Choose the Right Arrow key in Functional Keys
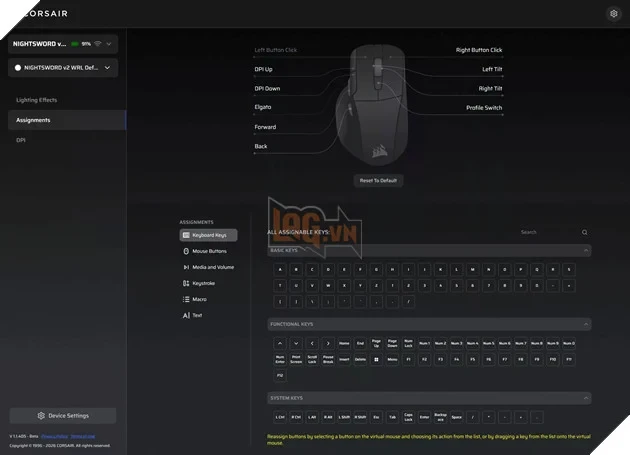630x455 pixels. pyautogui.click(x=328, y=344)
